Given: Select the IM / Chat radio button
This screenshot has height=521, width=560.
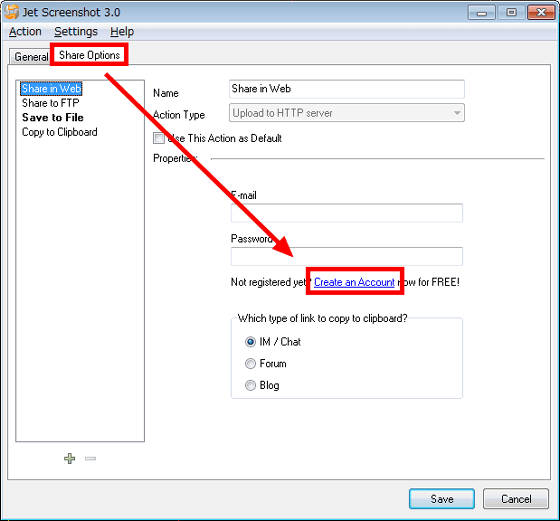Looking at the screenshot, I should (x=250, y=342).
